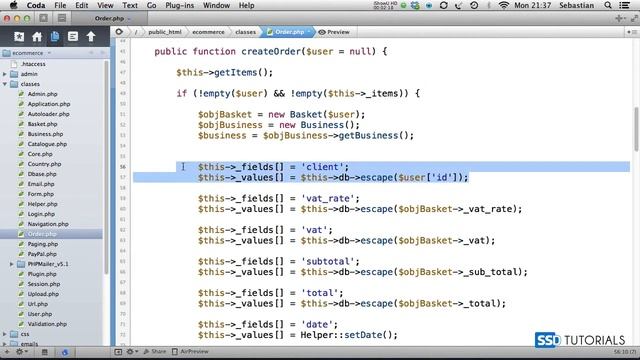Screen dimensions: 640x360
Task: Select Validation.php in the file list
Action: point(47,324)
